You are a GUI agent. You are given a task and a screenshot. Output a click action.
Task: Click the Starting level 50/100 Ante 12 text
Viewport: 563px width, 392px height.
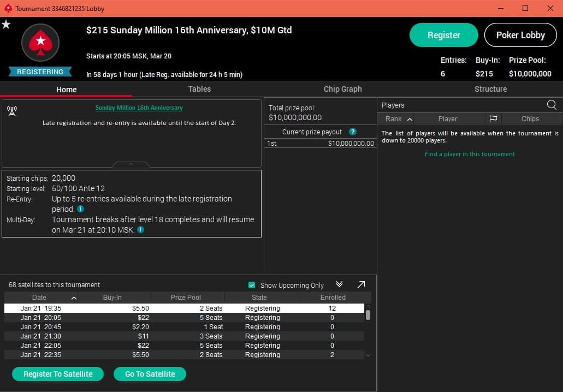tap(78, 188)
